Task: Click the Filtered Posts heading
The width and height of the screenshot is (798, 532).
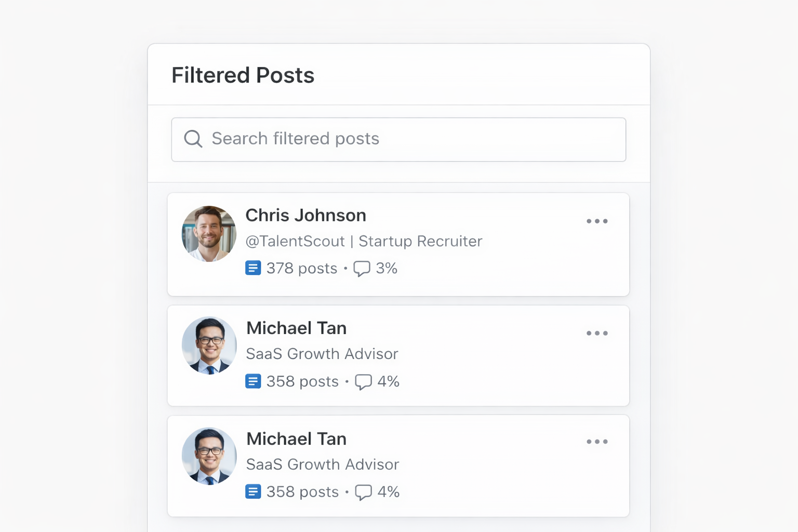Action: (x=243, y=75)
